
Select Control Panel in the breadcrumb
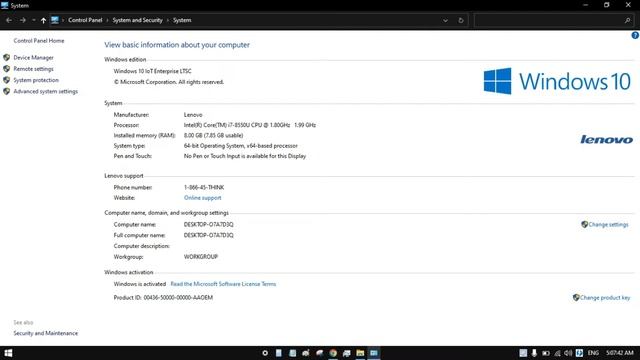(x=85, y=20)
